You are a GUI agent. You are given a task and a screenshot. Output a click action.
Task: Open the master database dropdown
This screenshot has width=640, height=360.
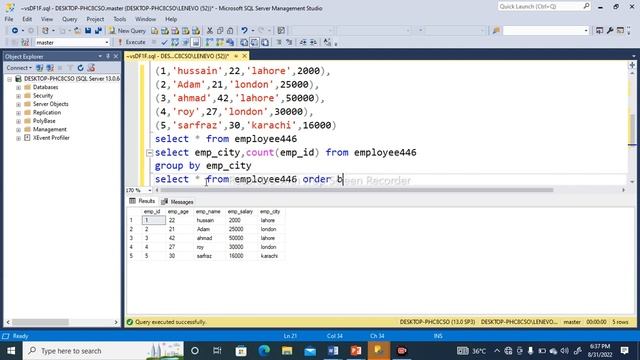tap(107, 42)
